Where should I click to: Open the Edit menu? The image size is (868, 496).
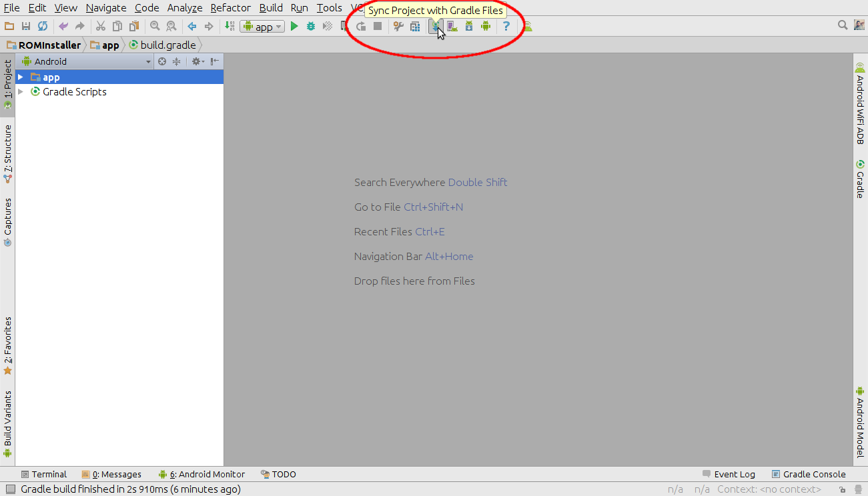point(37,8)
